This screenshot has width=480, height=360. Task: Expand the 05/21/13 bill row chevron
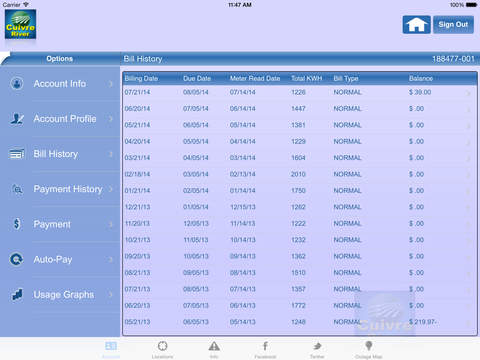469,323
